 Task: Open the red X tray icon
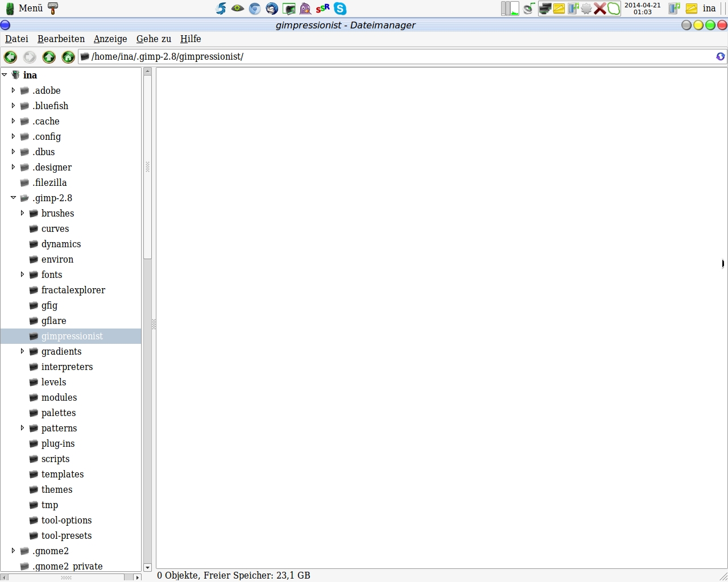click(600, 9)
